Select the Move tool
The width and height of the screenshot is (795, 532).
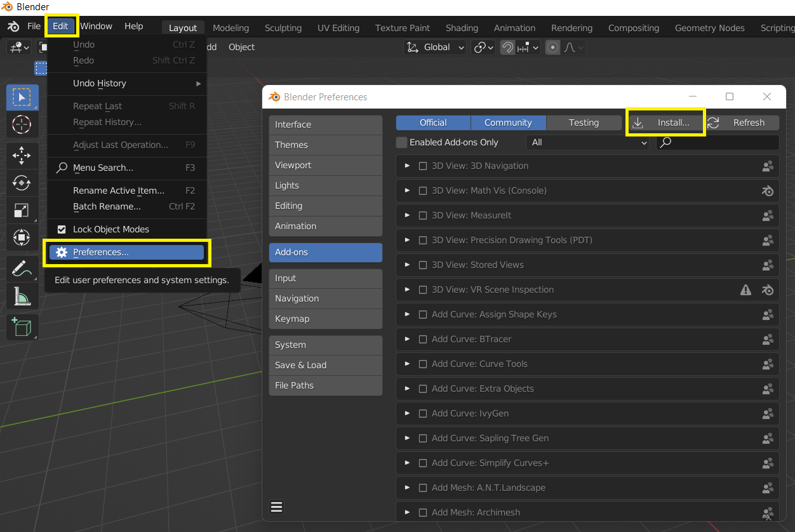click(x=22, y=156)
